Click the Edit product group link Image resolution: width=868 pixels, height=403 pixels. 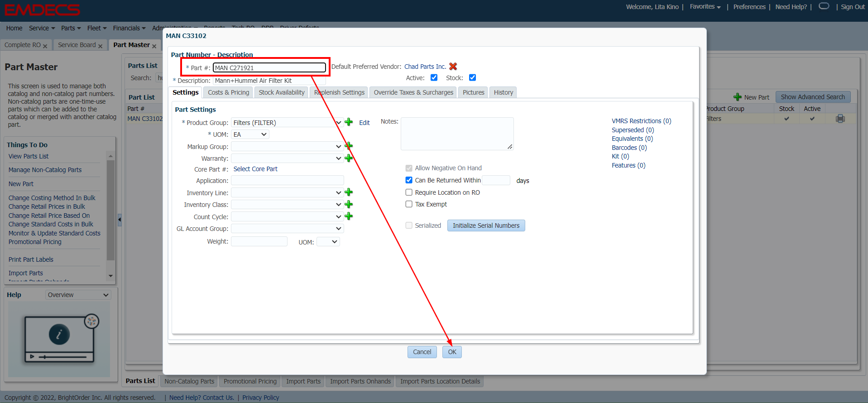click(364, 123)
